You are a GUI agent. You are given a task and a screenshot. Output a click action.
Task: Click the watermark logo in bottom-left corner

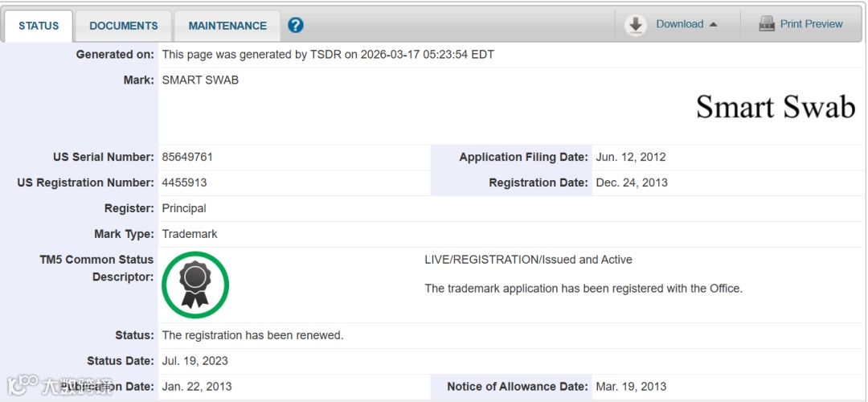(x=60, y=385)
